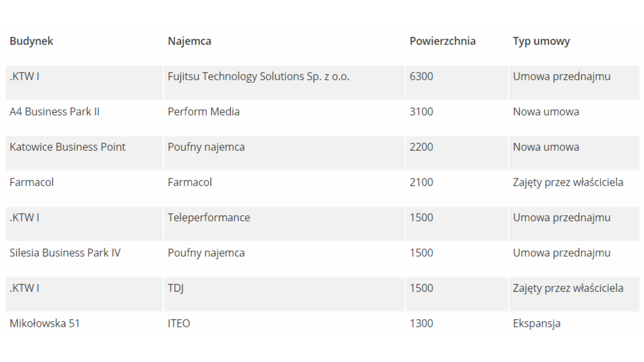Select the 3100 area value

(421, 112)
